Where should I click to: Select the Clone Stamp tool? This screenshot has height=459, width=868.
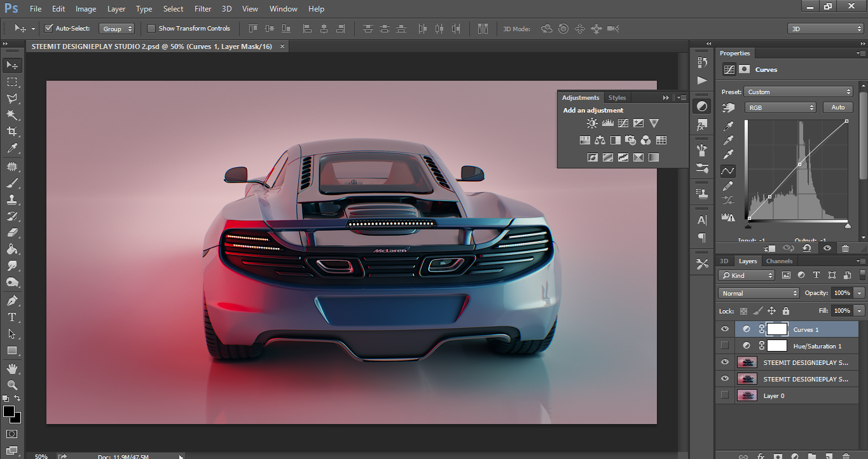pyautogui.click(x=12, y=200)
